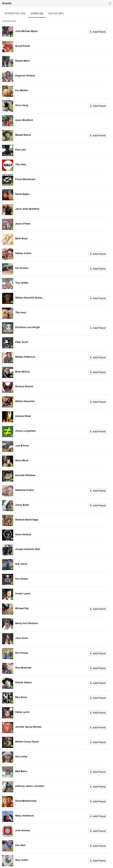Open Duvall Paulie's profile link
Image resolution: width=113 pixels, height=868 pixels.
click(23, 46)
